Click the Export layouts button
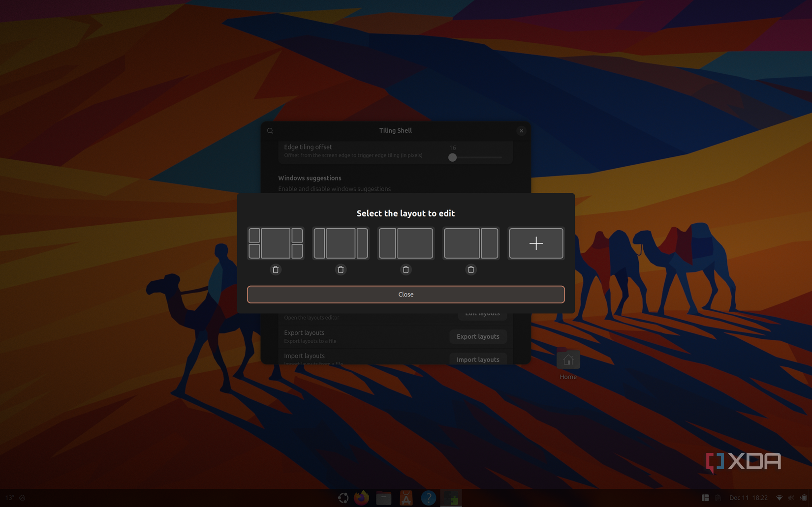The image size is (812, 507). (478, 336)
